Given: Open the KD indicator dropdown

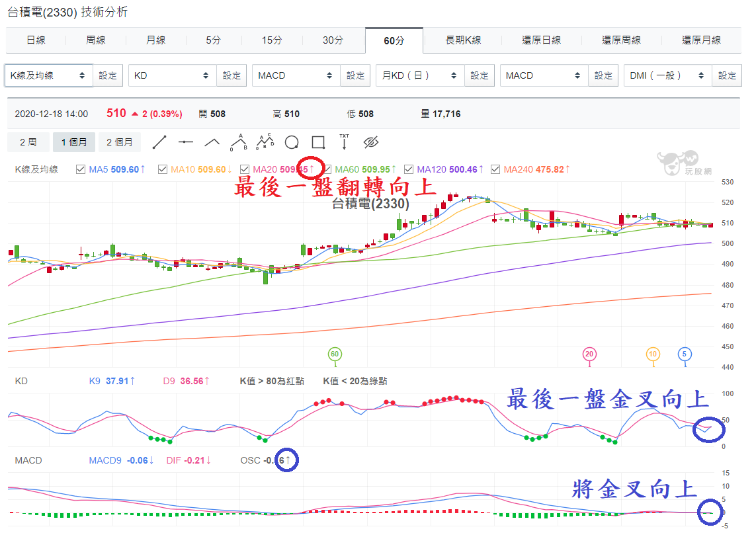Looking at the screenshot, I should [x=172, y=75].
